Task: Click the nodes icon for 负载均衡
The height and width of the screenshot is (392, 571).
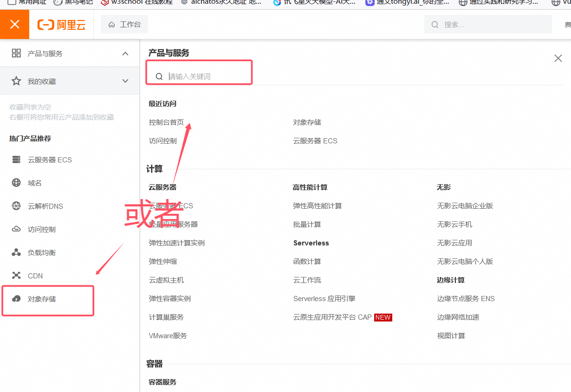Action: (16, 252)
